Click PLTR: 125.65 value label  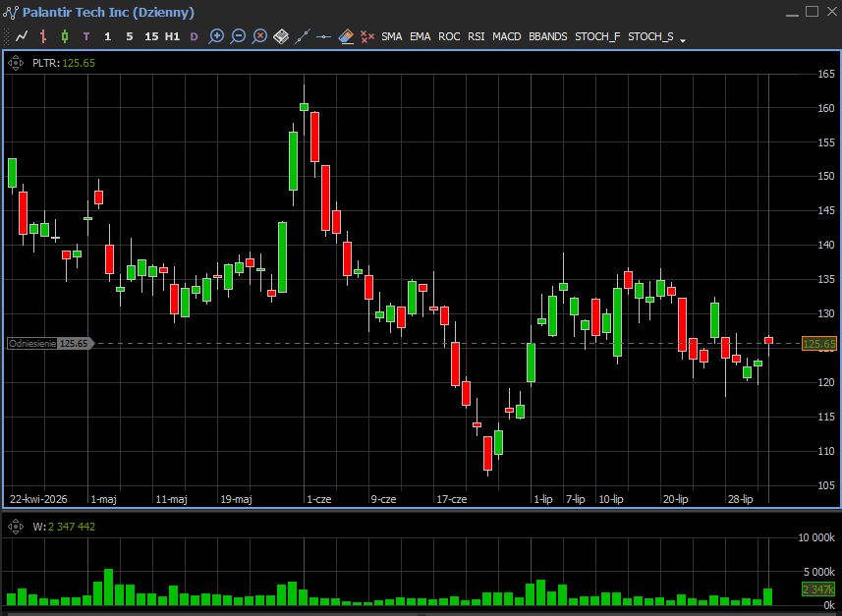[x=63, y=64]
